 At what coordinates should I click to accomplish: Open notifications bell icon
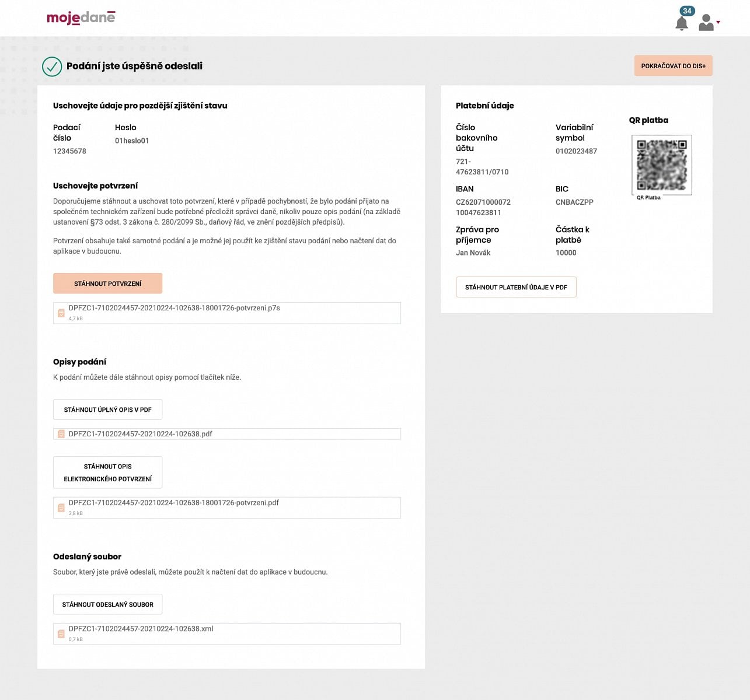click(x=681, y=24)
